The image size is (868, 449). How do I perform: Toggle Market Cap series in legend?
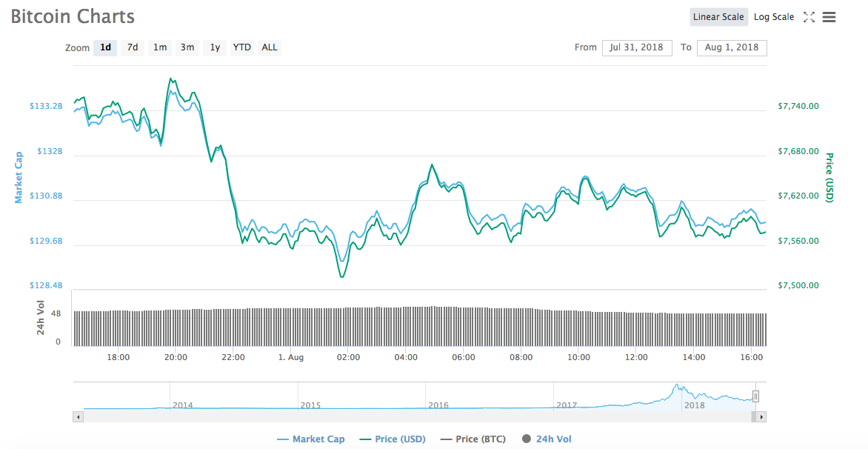[x=310, y=439]
